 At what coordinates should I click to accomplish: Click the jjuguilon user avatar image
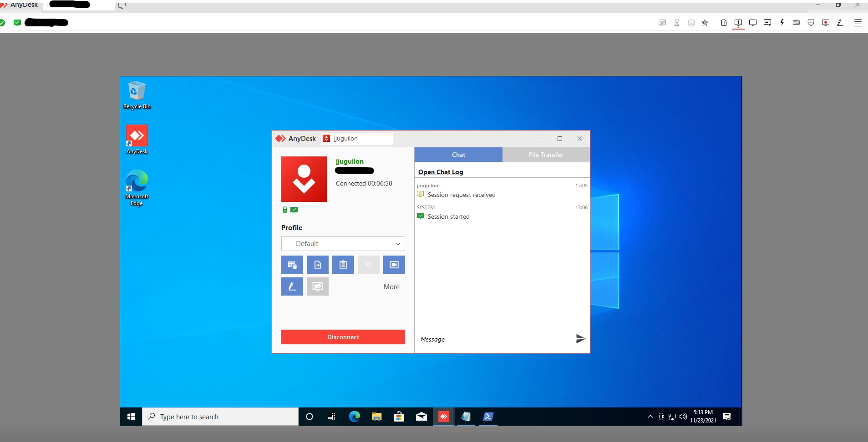click(304, 179)
